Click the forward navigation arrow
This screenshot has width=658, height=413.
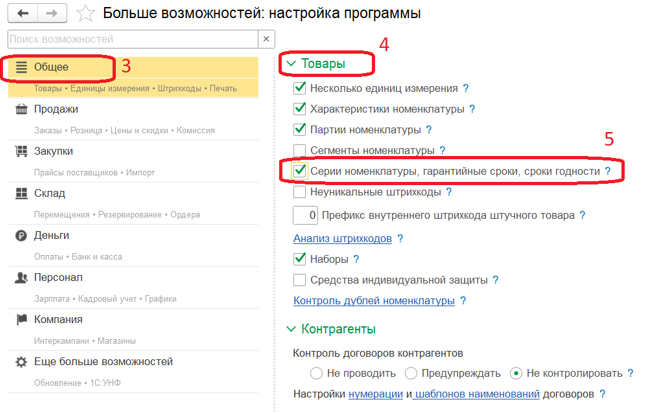(50, 13)
